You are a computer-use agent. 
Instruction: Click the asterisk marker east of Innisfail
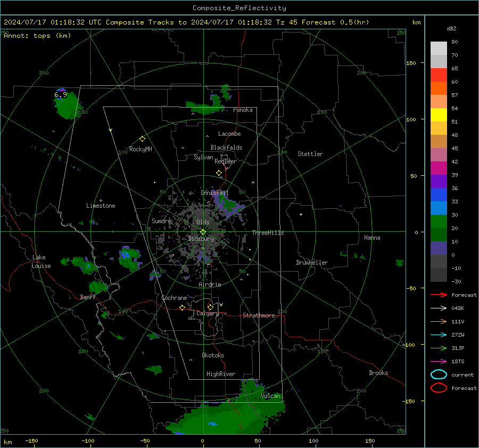253,183
